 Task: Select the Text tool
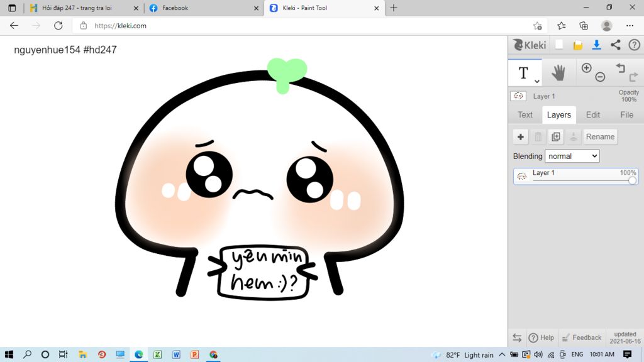click(523, 73)
